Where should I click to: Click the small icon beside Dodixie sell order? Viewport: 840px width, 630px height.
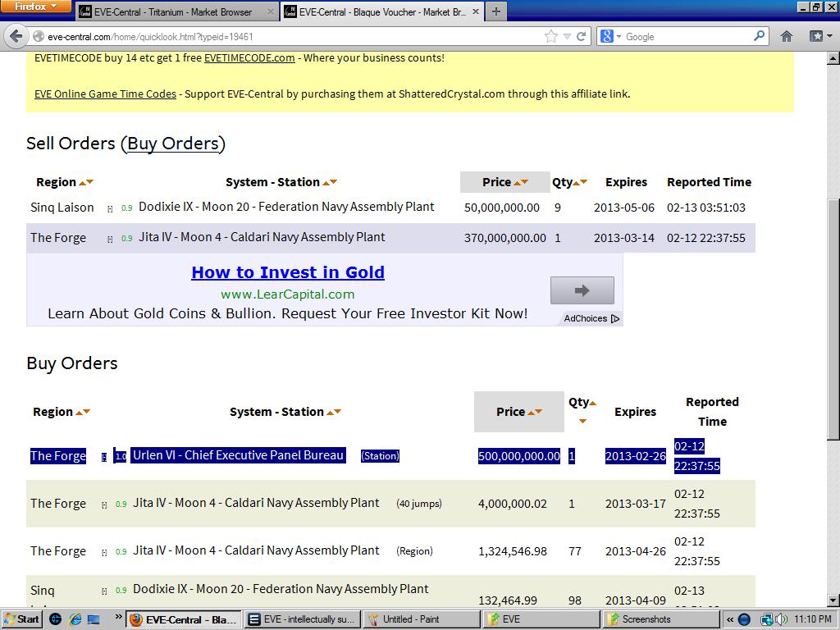pos(110,209)
